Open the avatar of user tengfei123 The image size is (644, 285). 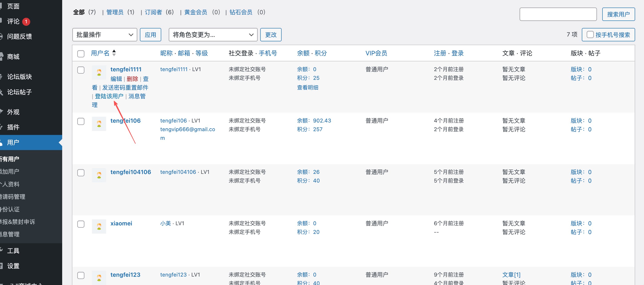click(99, 278)
